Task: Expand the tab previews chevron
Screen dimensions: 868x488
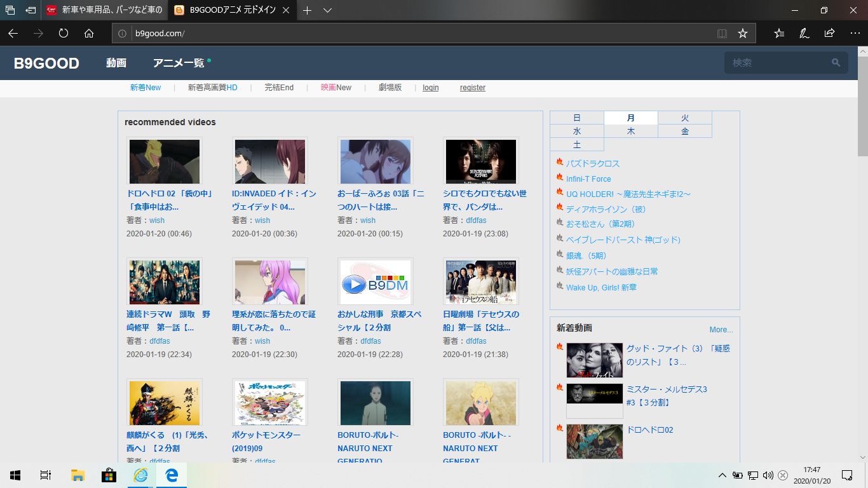Action: pos(327,10)
